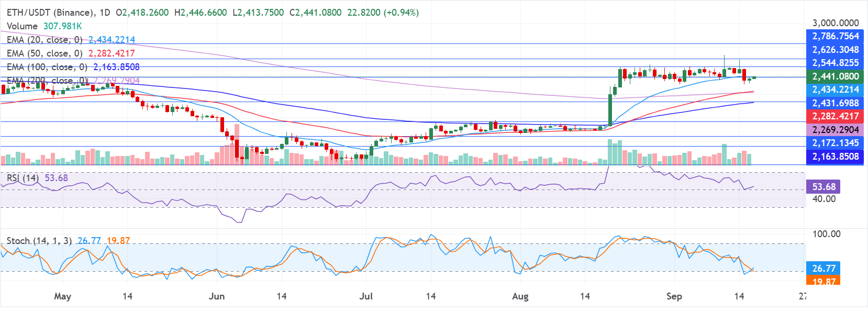The height and width of the screenshot is (312, 868).
Task: Click the EMA 20 value 2,434.2214 in legend
Action: (x=112, y=39)
